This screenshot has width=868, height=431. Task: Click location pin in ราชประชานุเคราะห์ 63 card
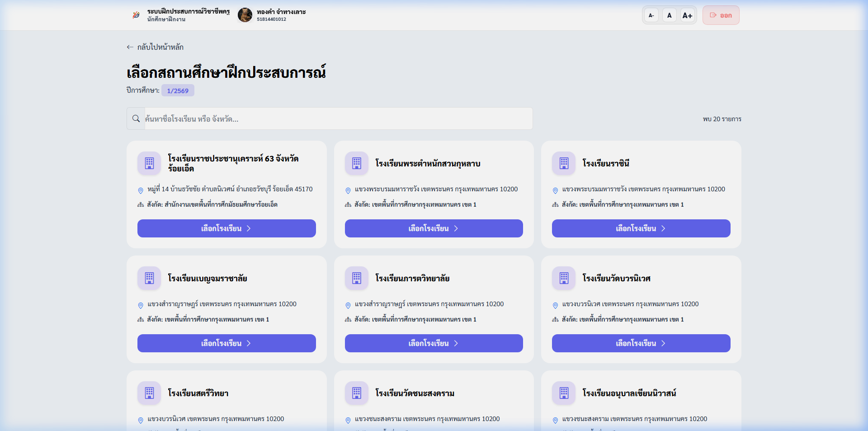[141, 190]
